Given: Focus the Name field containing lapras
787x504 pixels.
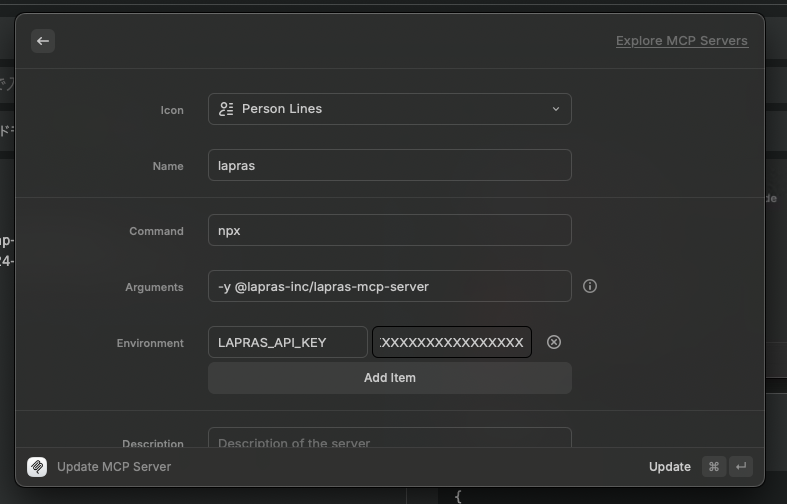Looking at the screenshot, I should point(389,165).
